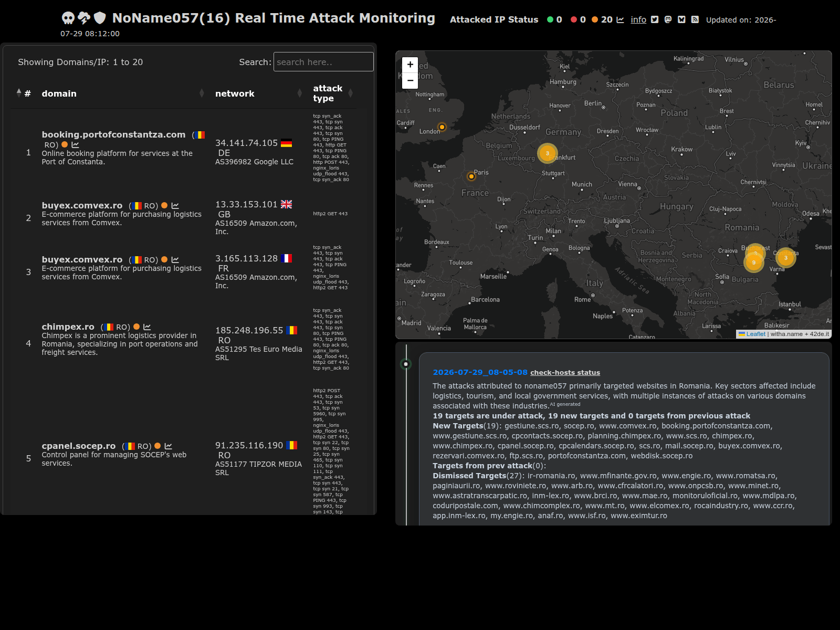840x630 pixels.
Task: Open chart icon beside cpanel.socep.ro
Action: pyautogui.click(x=168, y=446)
